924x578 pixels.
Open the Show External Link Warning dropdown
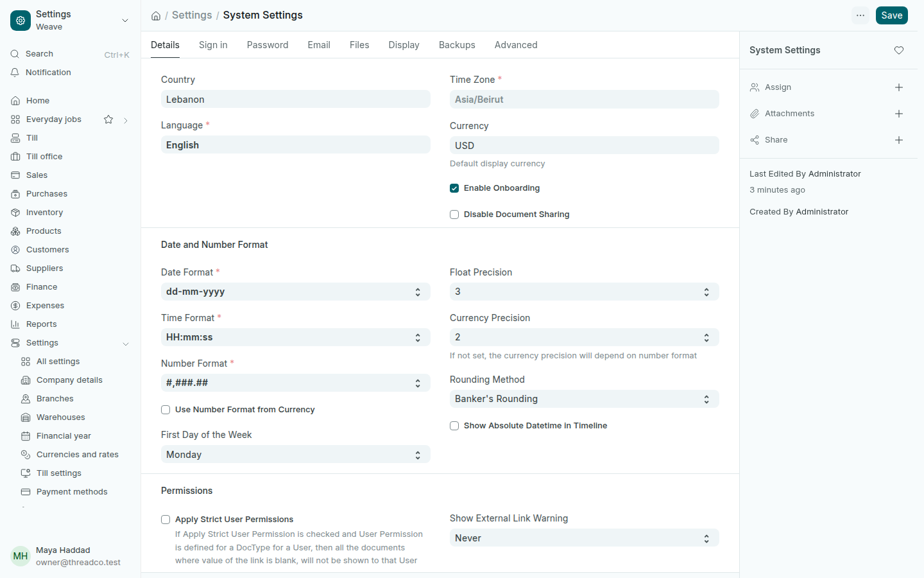tap(585, 538)
